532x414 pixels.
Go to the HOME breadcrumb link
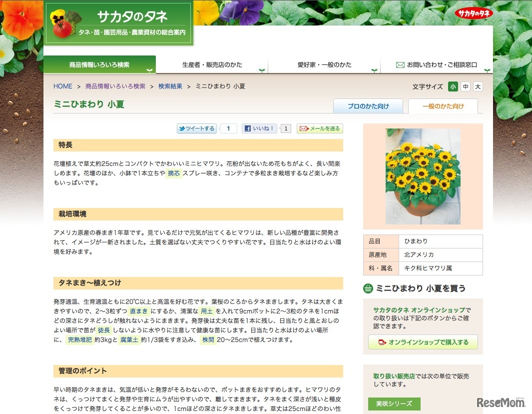[x=63, y=86]
